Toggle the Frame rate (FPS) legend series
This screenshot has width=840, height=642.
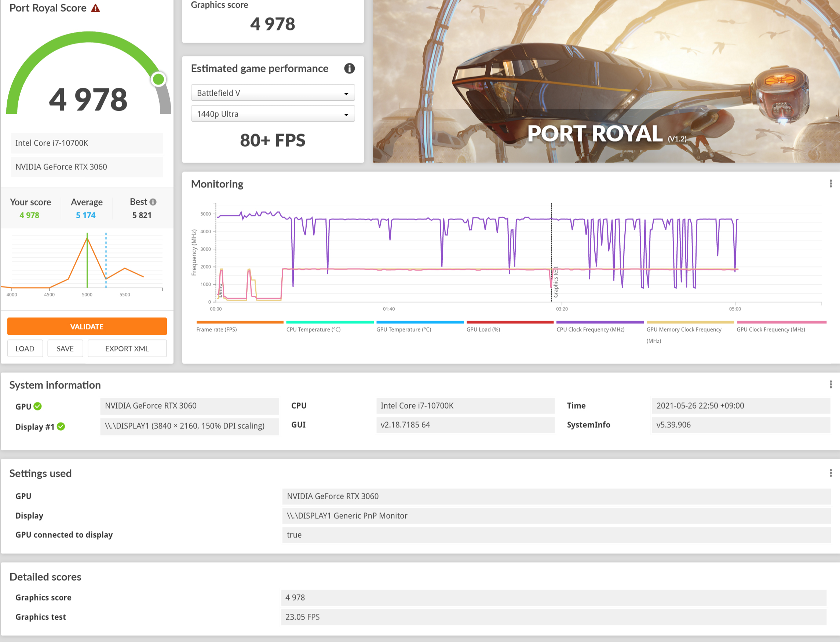[x=216, y=329]
